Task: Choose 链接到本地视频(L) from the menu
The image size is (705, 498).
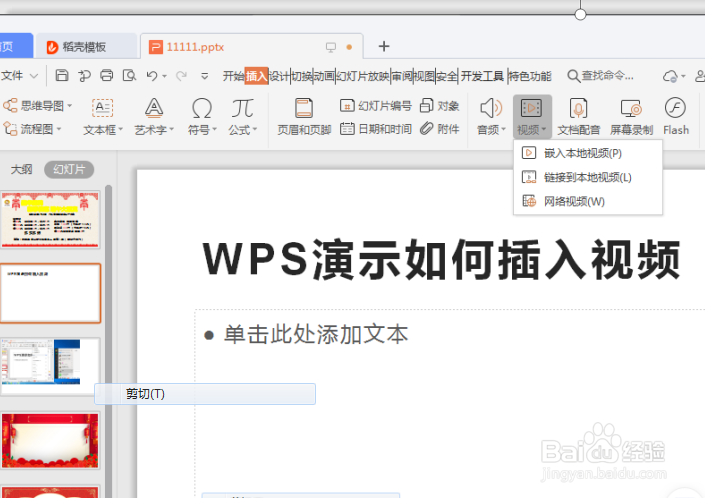Action: [588, 177]
